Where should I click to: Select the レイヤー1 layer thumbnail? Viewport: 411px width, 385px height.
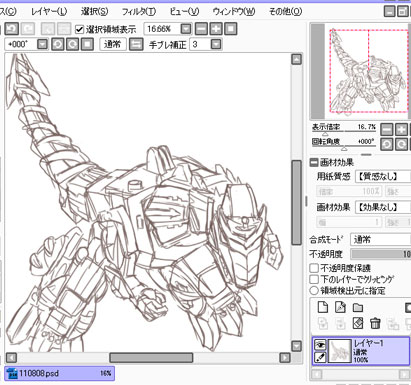[340, 351]
